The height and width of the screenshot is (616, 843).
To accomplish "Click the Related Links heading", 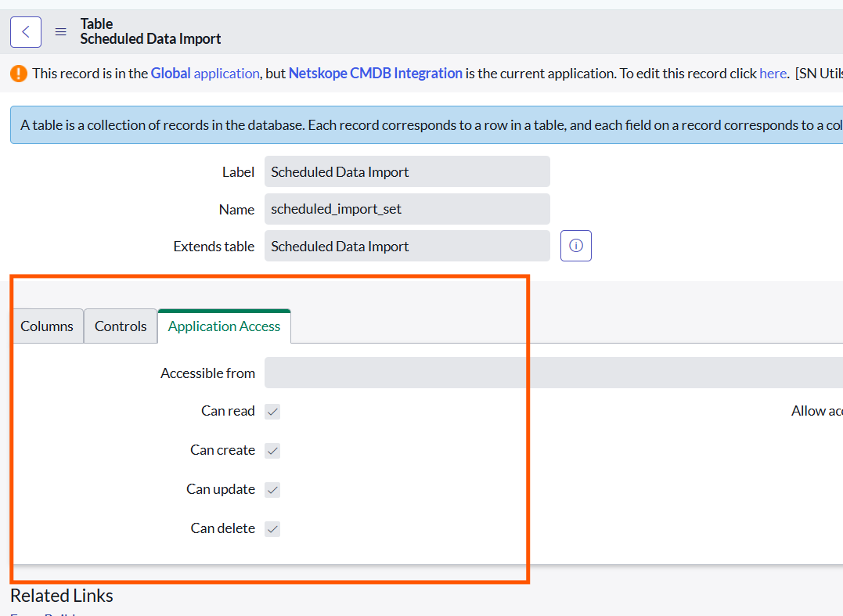I will (62, 596).
